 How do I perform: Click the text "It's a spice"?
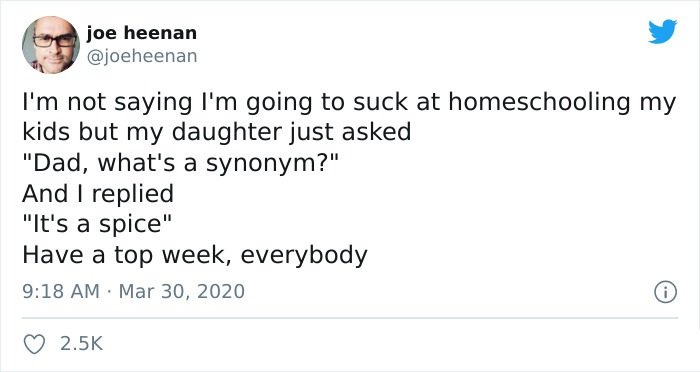tap(96, 225)
